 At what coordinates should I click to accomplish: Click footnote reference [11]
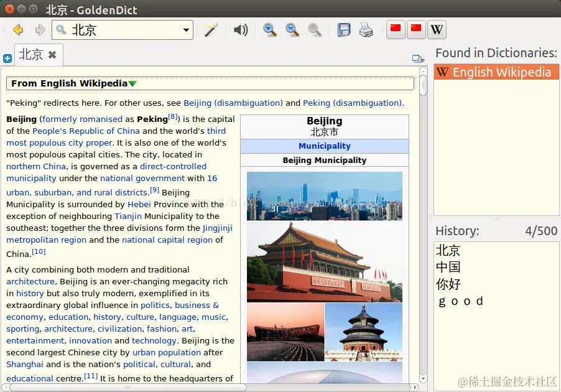point(91,376)
